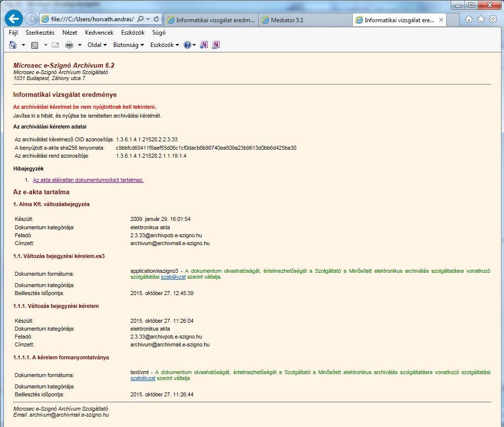
Task: Click timestamp '2015. október 27. 12:45:39'
Action: click(162, 294)
